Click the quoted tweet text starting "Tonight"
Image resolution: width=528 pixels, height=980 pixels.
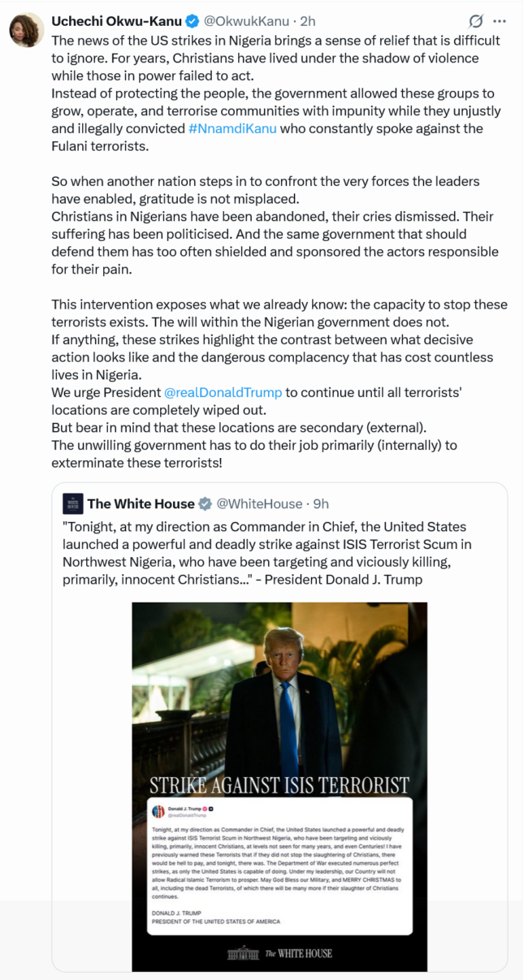(x=268, y=552)
